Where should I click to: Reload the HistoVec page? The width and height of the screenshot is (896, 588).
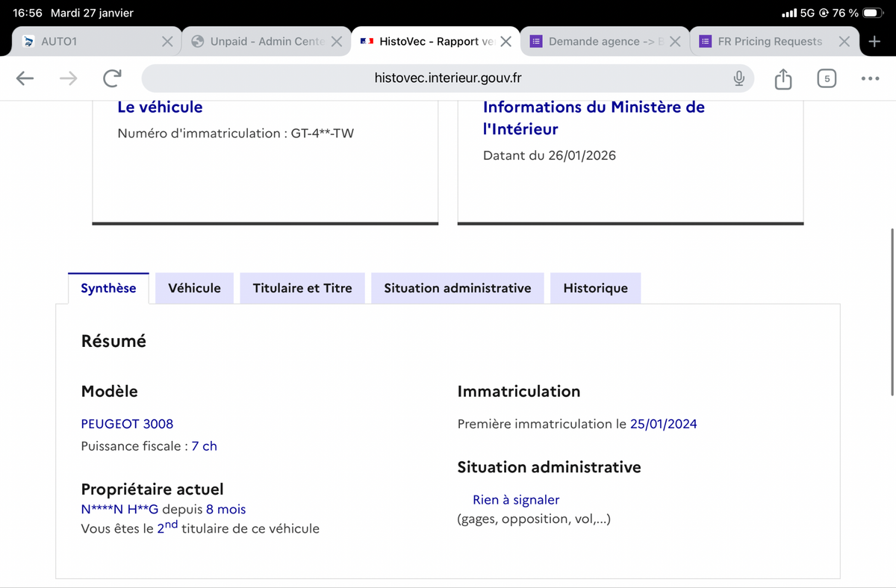point(113,78)
